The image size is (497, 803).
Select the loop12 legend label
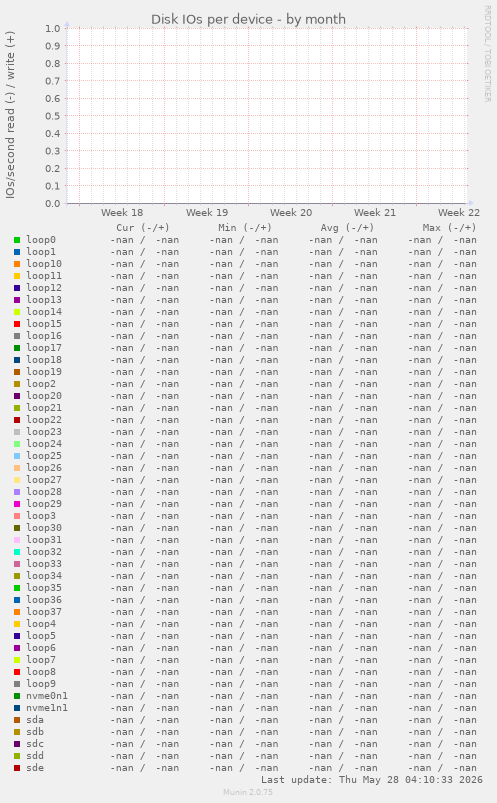[44, 288]
